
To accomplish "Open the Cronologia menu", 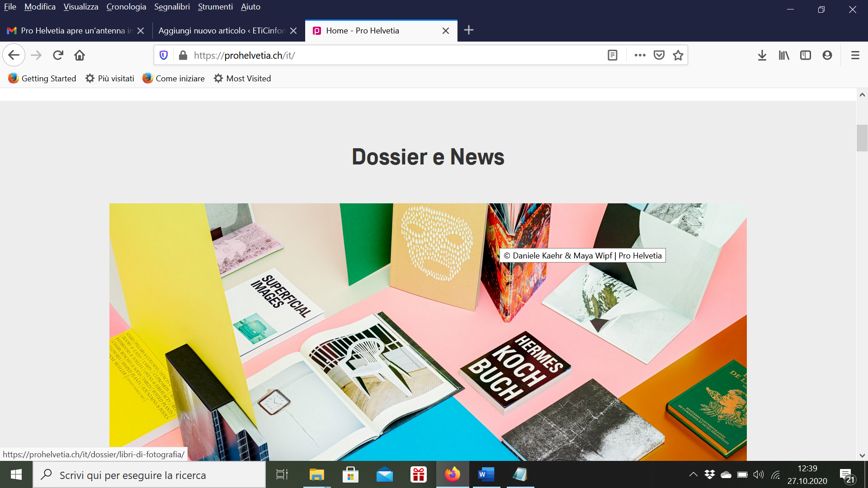I will click(126, 7).
